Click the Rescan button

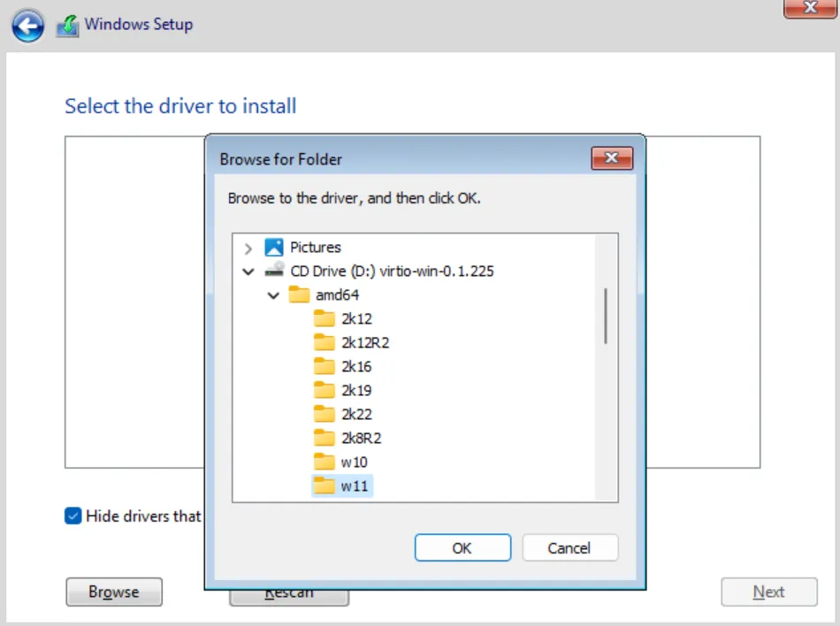click(288, 594)
